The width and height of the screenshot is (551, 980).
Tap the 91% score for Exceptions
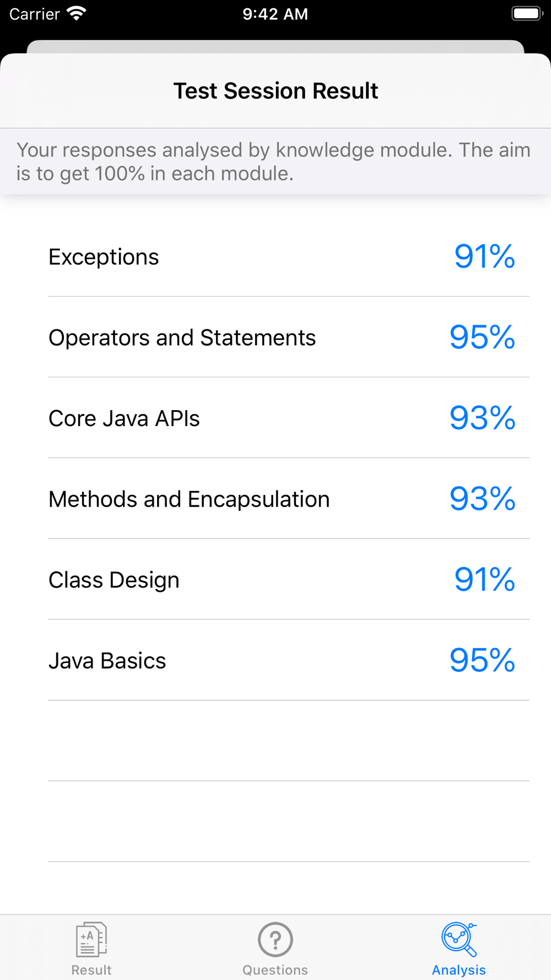click(485, 257)
